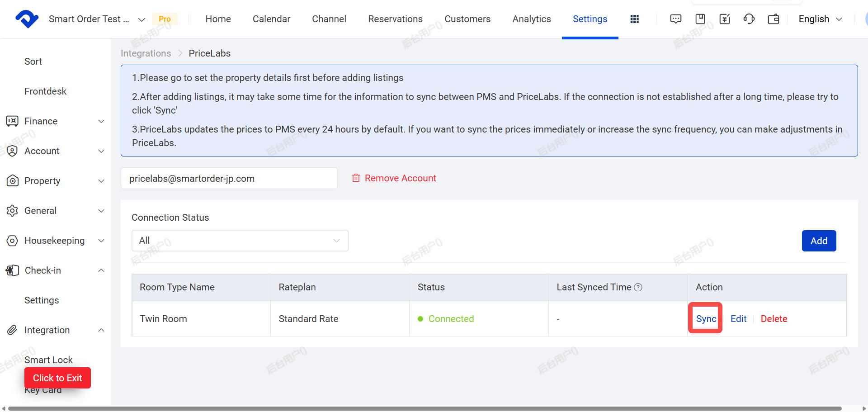Expand the Account menu chevron
868x412 pixels.
tap(101, 151)
